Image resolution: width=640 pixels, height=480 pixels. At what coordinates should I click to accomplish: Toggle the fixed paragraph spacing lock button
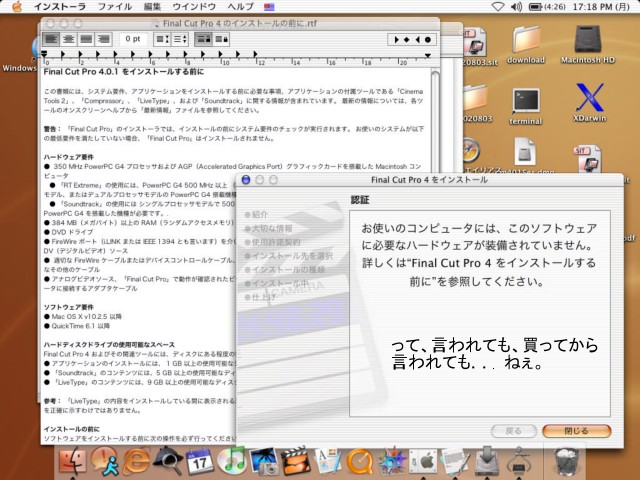[x=203, y=39]
